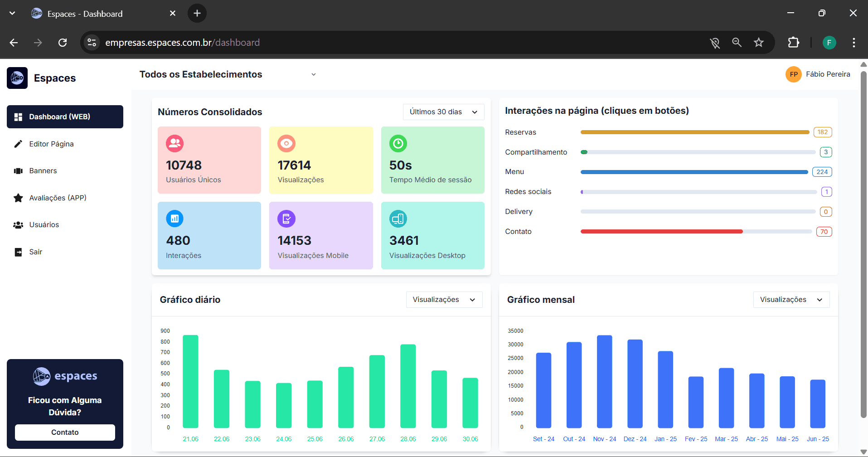Screen dimensions: 868x457
Task: Click the Espaces logo in the sidebar
Action: 17,78
